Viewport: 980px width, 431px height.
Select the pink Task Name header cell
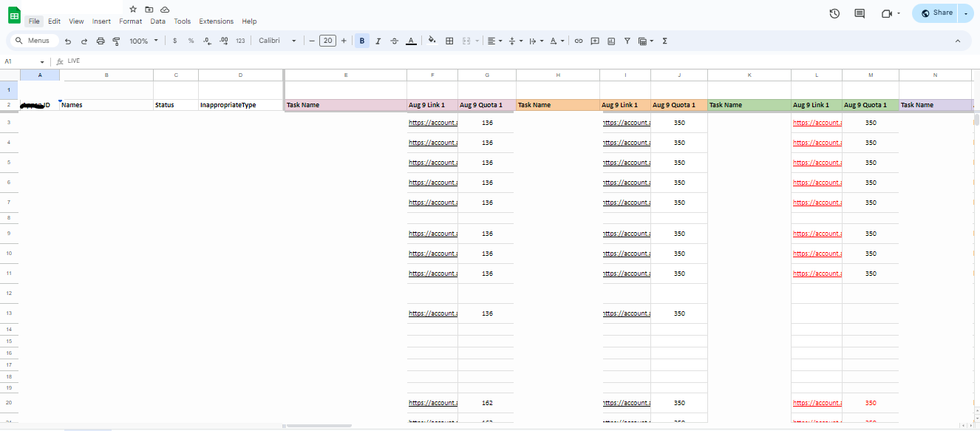click(346, 105)
